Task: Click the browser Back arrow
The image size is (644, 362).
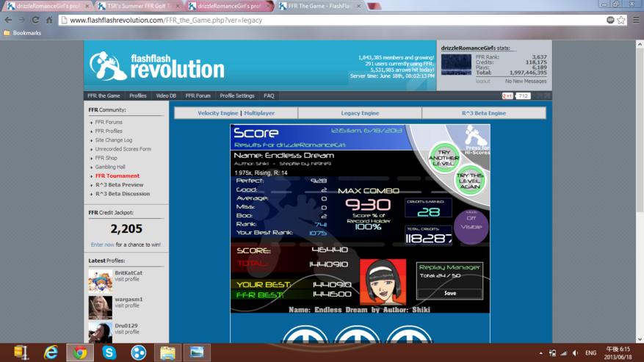Action: click(8, 20)
